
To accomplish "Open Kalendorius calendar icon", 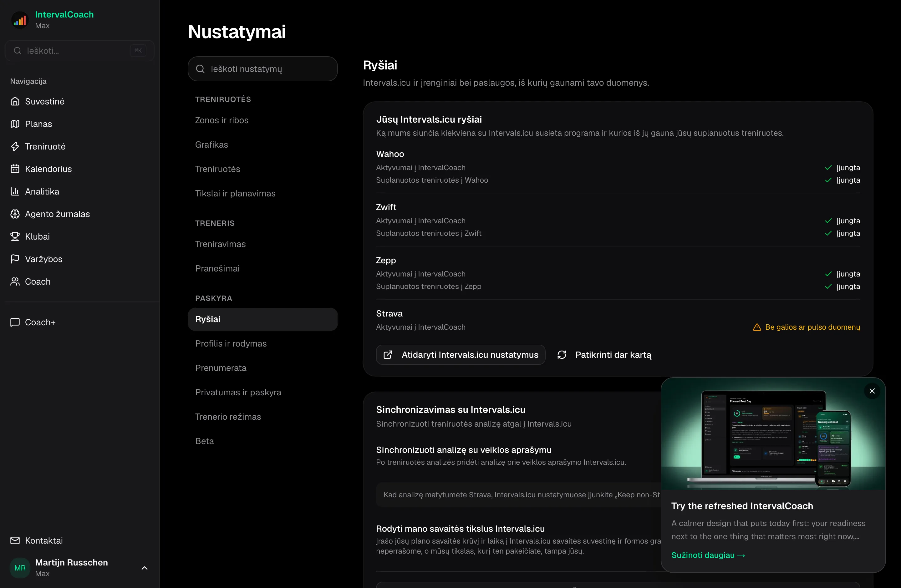I will click(x=15, y=169).
